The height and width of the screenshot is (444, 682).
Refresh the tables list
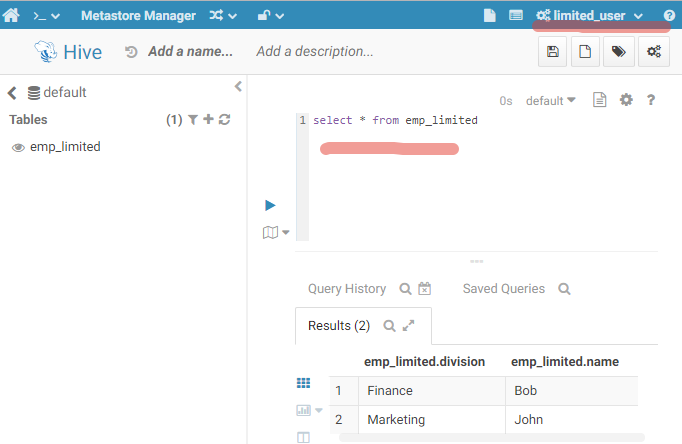[x=225, y=120]
